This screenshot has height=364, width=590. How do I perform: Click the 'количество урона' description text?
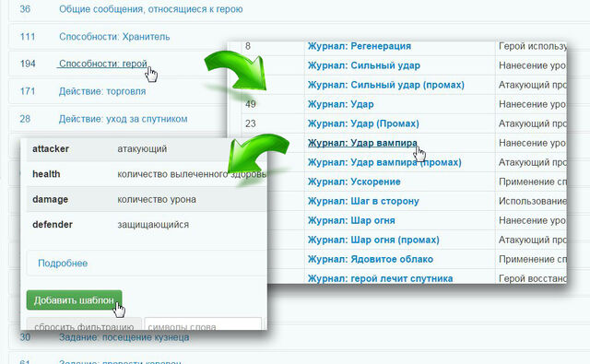tap(157, 199)
